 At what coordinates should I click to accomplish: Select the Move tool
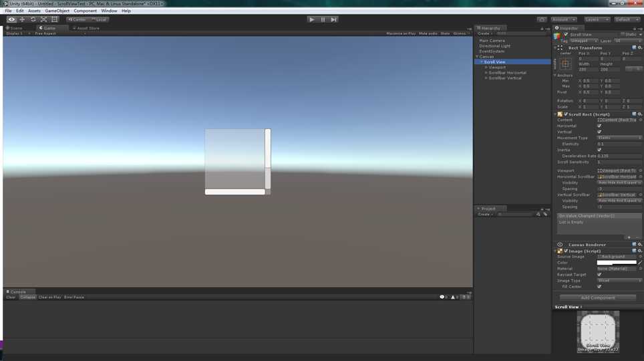[22, 19]
